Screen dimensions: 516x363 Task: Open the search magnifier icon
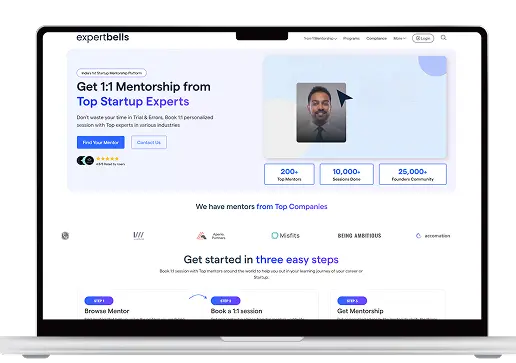(x=443, y=38)
